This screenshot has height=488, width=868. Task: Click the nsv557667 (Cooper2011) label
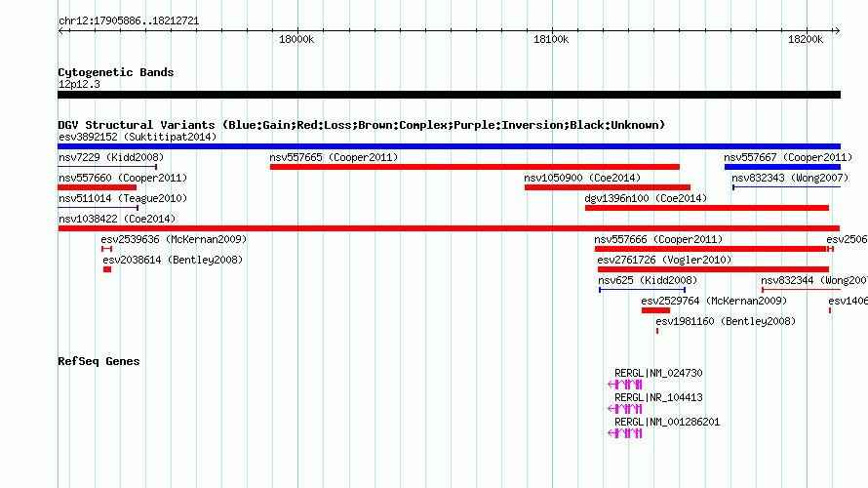pos(788,157)
